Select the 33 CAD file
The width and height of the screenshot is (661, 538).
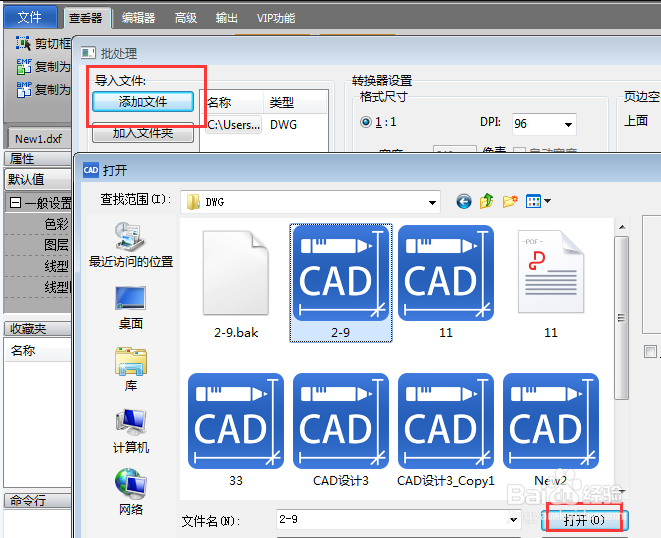pos(236,430)
